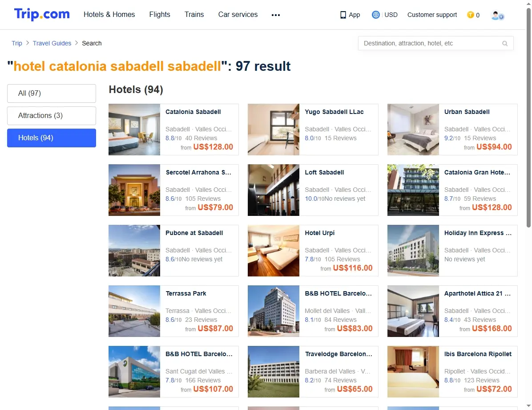
Task: Click the Travelodge Barcelon... title
Action: click(x=339, y=354)
